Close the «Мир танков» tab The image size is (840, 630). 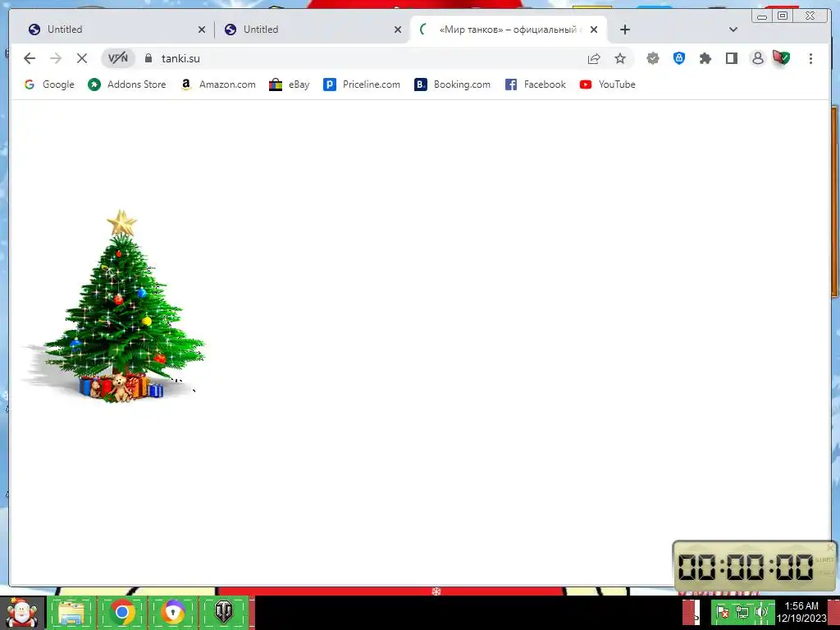coord(594,30)
